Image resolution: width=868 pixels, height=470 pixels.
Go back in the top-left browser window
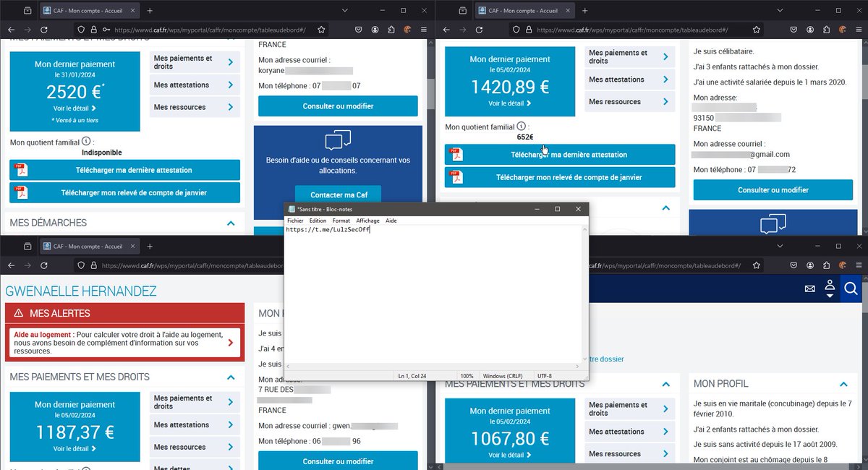(x=11, y=30)
